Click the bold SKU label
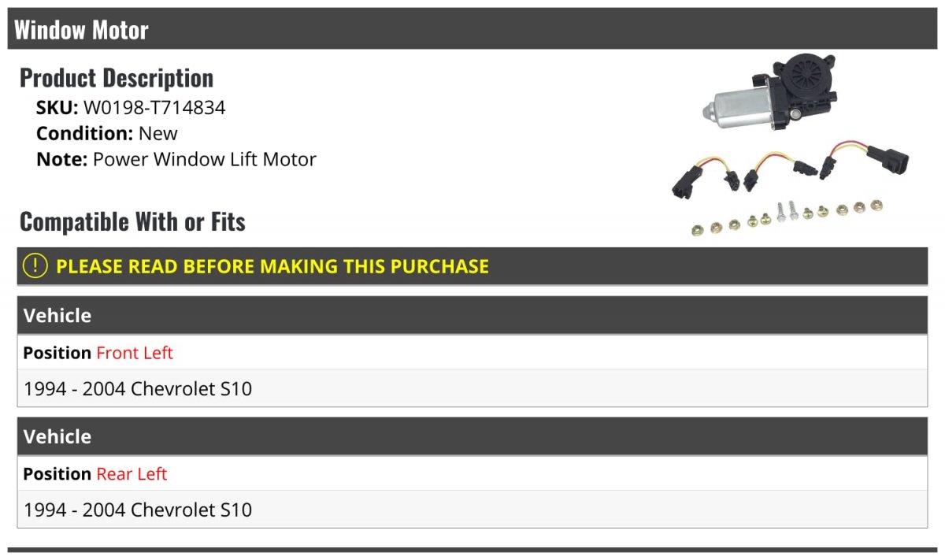 click(x=57, y=108)
